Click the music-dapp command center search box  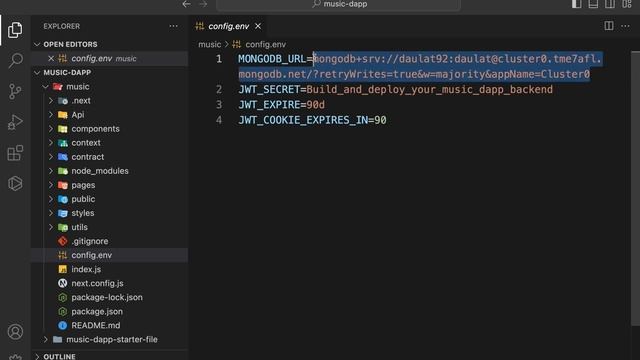[339, 4]
